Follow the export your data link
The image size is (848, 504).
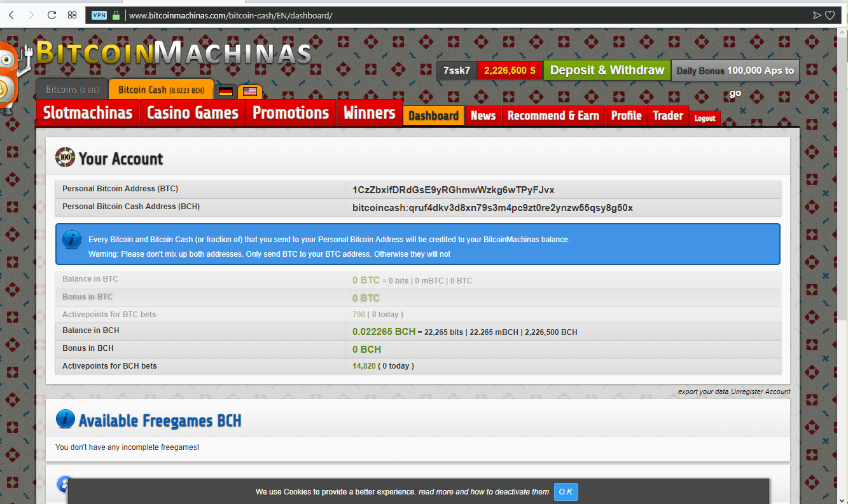click(x=703, y=392)
